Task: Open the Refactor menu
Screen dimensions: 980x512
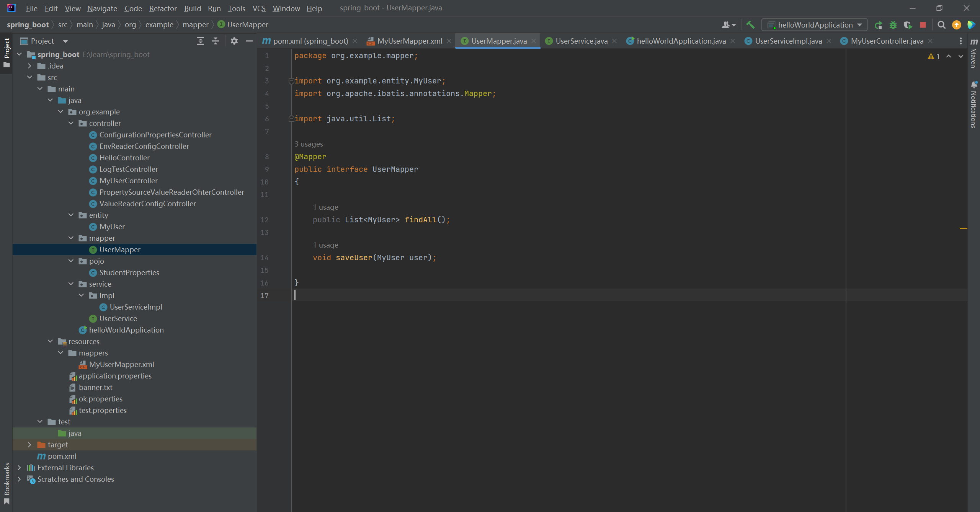Action: coord(163,8)
